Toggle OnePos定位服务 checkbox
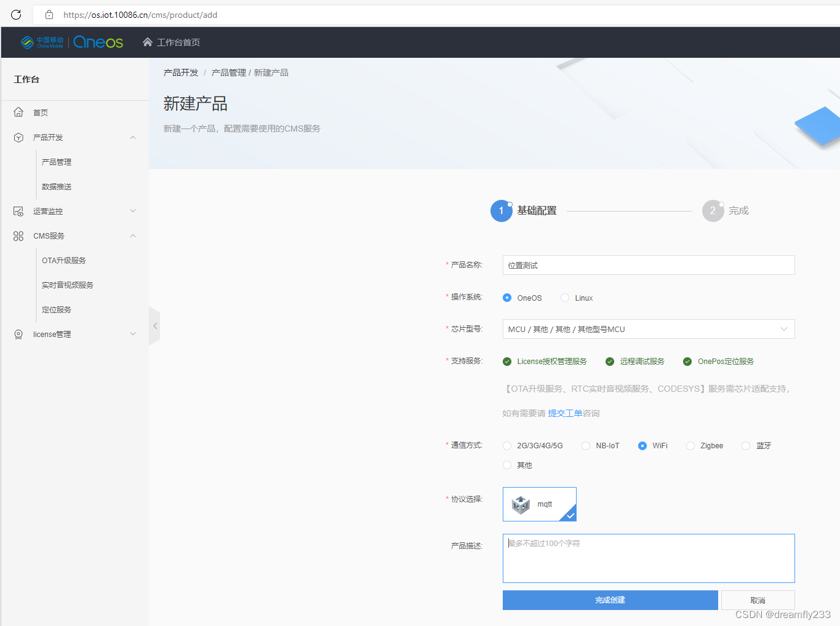840x626 pixels. pyautogui.click(x=687, y=362)
